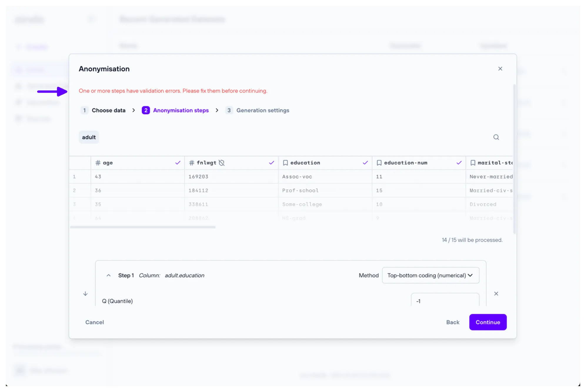The image size is (586, 392).
Task: Toggle the fnlwgt column checkmark
Action: point(271,163)
